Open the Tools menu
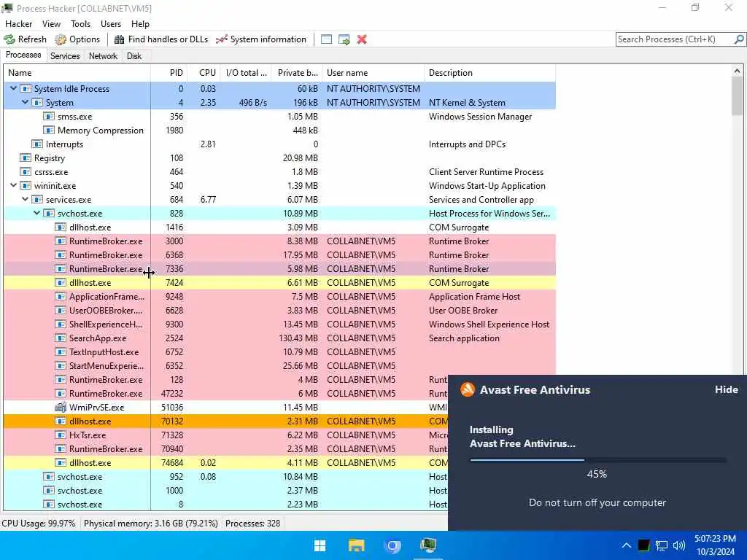Viewport: 747px width, 560px height. pos(80,24)
